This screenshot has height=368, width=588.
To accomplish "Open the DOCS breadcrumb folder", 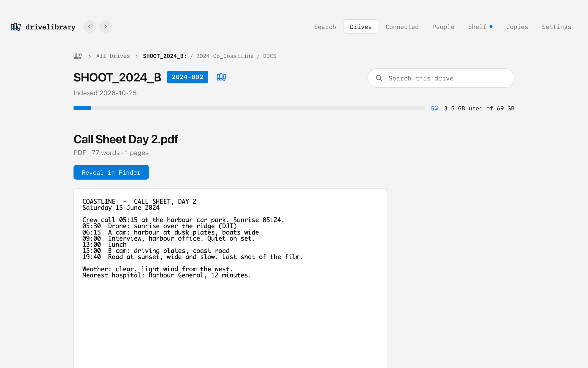I will (x=269, y=56).
